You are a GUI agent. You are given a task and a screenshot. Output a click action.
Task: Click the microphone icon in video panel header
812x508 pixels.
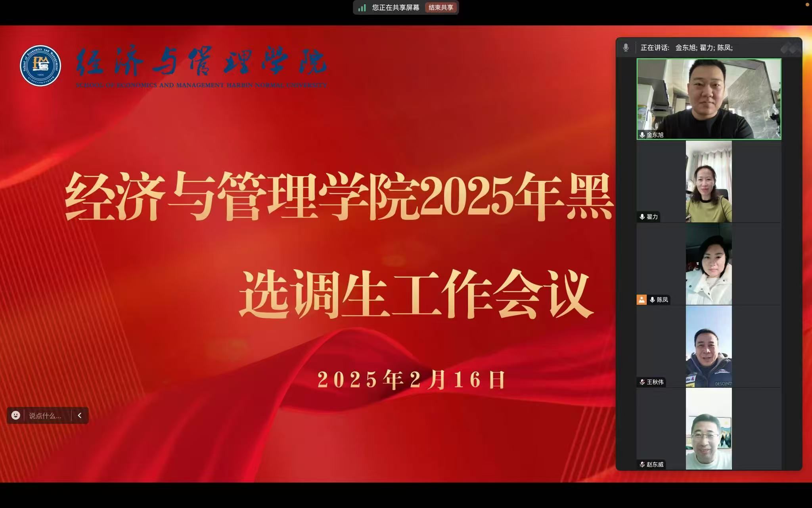pos(626,48)
